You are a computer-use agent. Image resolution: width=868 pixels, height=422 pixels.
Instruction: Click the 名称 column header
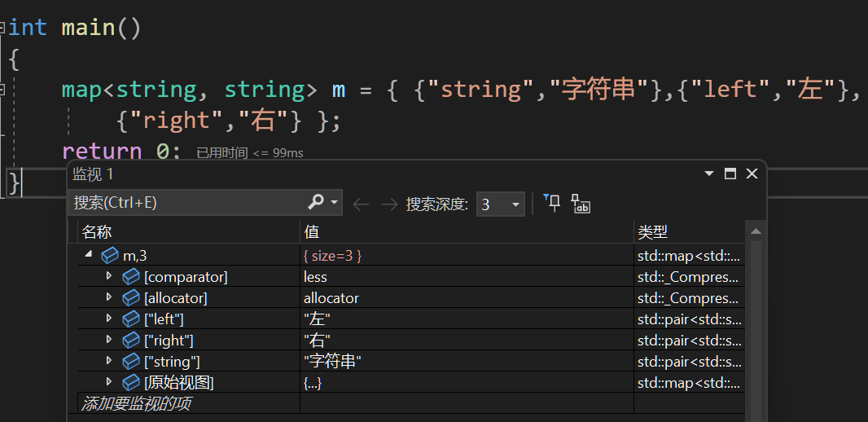click(189, 232)
